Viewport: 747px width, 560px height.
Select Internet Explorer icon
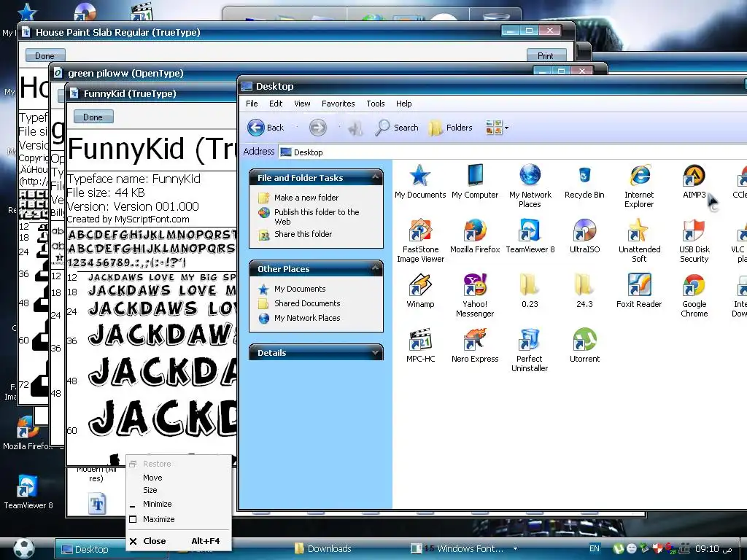(x=639, y=186)
